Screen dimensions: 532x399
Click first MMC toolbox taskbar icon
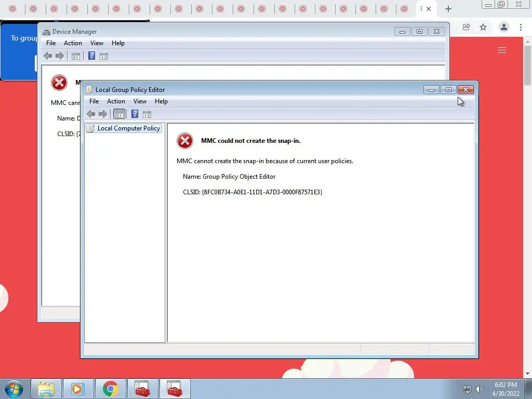tap(142, 389)
